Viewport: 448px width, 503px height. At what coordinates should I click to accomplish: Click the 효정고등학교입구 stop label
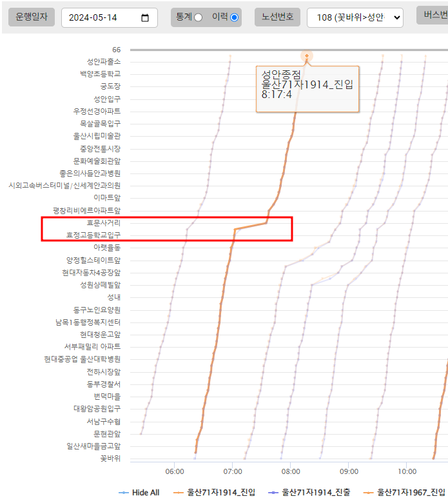93,235
